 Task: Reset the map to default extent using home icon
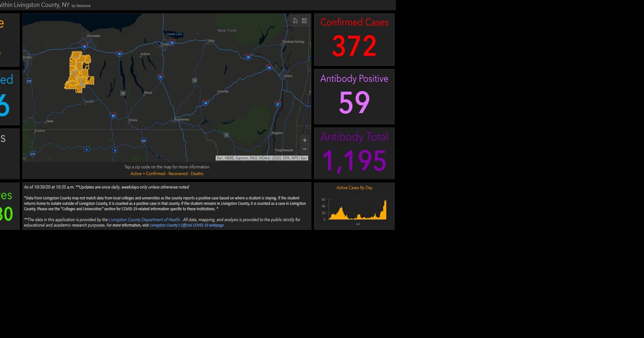[295, 21]
